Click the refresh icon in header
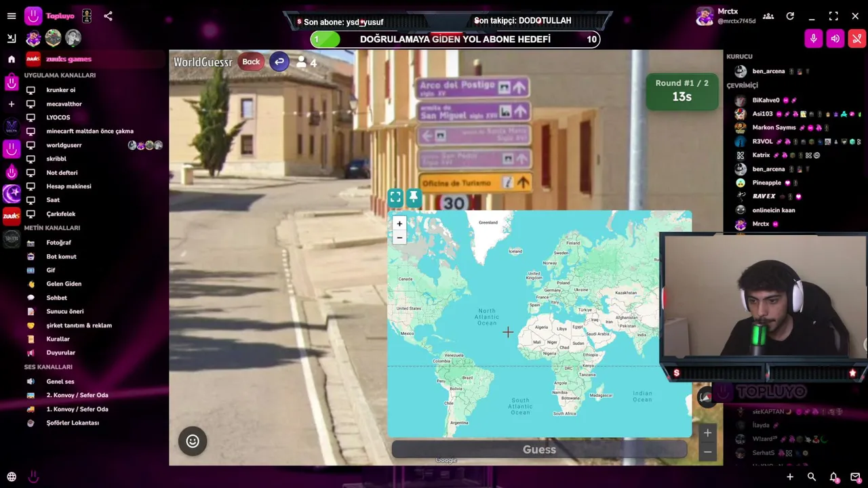The image size is (868, 488). pos(790,16)
